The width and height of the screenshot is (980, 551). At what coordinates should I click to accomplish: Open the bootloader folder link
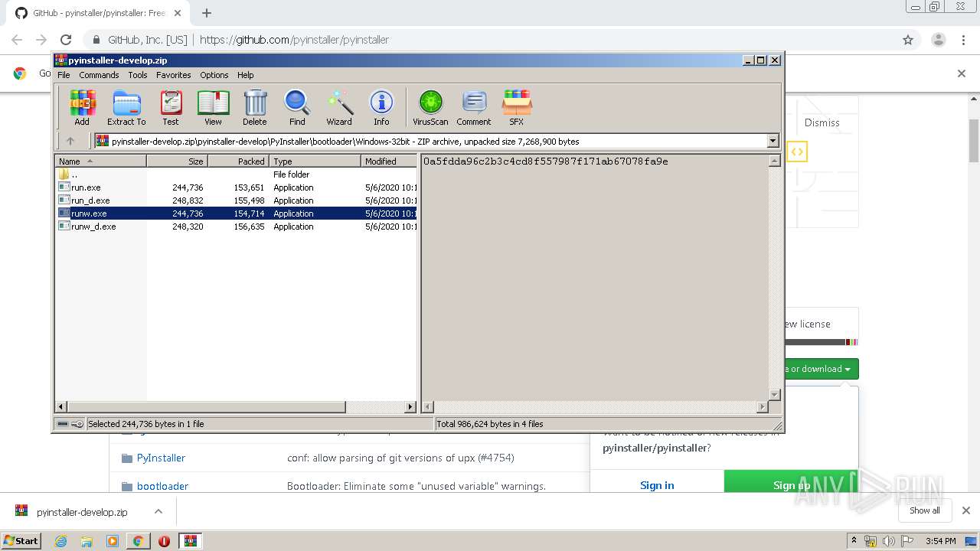pos(162,486)
